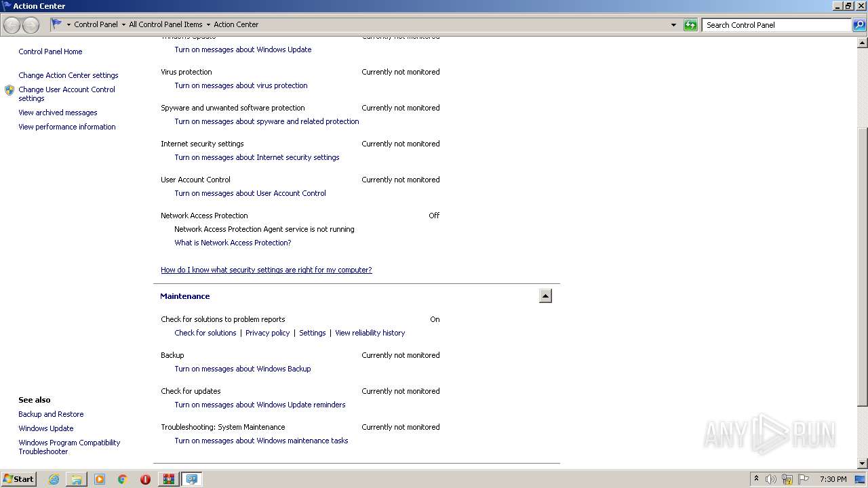Focus the Search Control Panel box

pos(776,25)
